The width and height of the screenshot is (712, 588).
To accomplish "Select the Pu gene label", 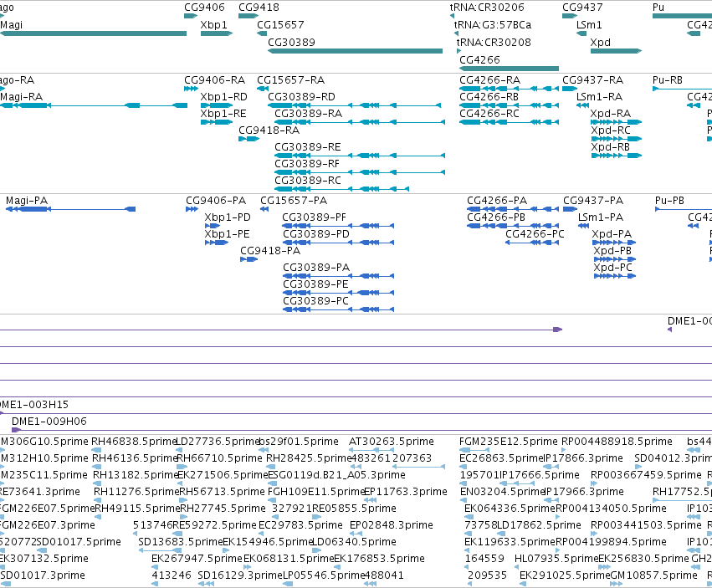I will point(658,8).
